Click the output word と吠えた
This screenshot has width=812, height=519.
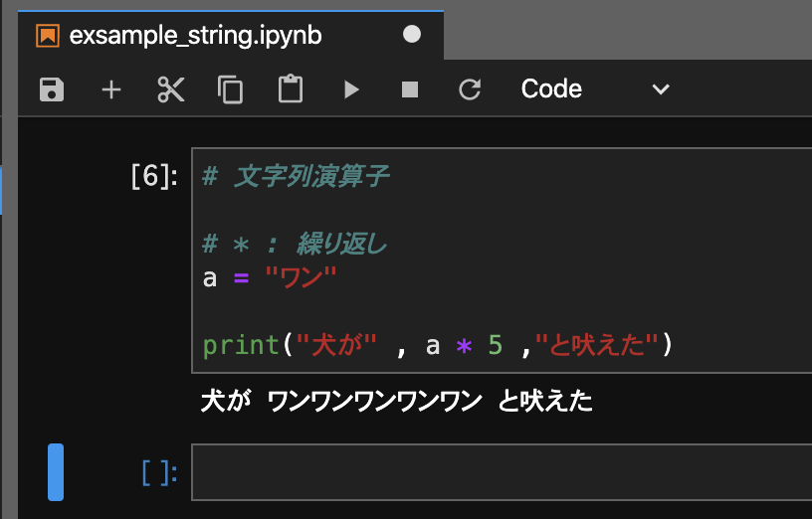click(x=545, y=401)
